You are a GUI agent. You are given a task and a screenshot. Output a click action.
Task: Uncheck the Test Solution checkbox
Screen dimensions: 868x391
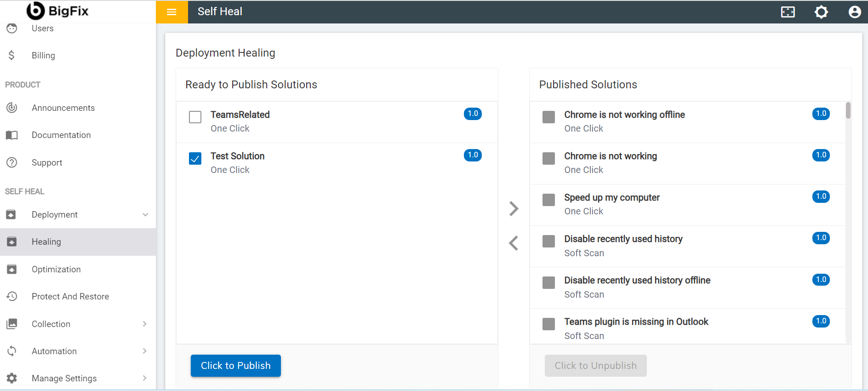[x=195, y=158]
